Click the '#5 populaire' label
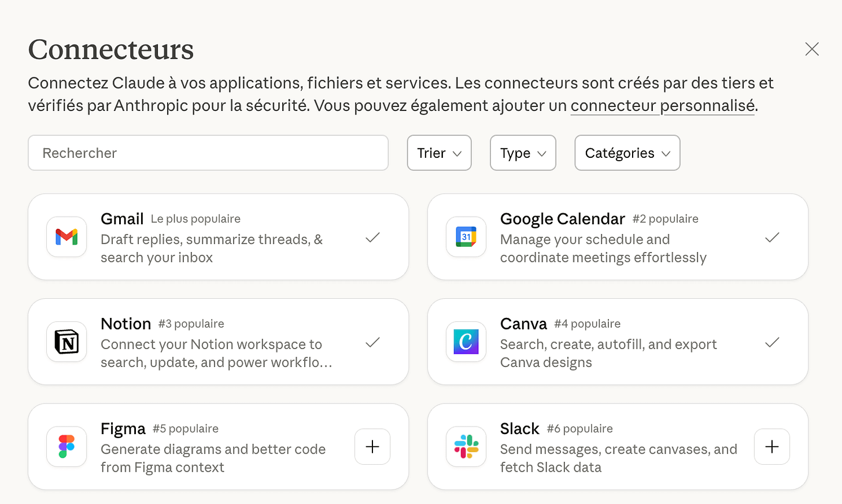This screenshot has height=504, width=842. [186, 429]
